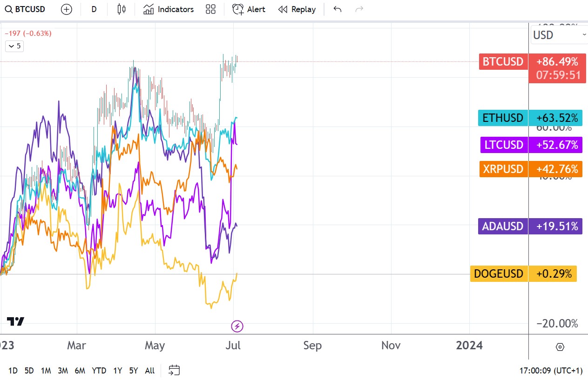The image size is (588, 380).
Task: Open the Indicators dialog
Action: coord(169,9)
